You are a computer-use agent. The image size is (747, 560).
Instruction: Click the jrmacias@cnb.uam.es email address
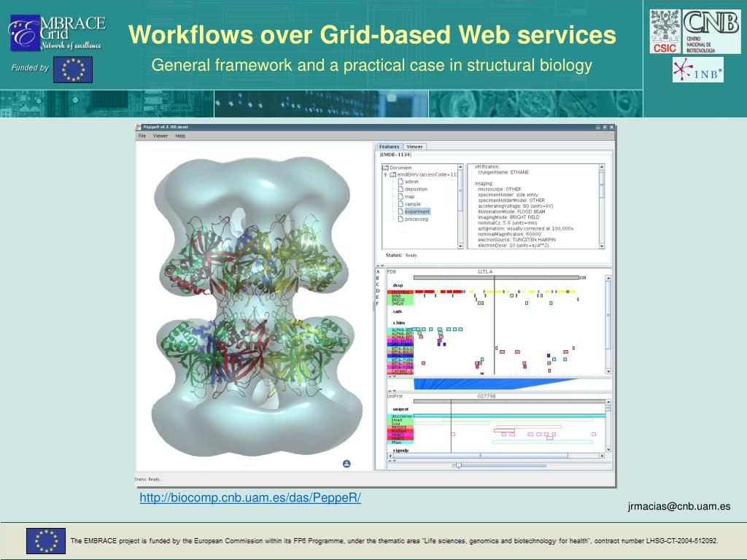tap(679, 506)
